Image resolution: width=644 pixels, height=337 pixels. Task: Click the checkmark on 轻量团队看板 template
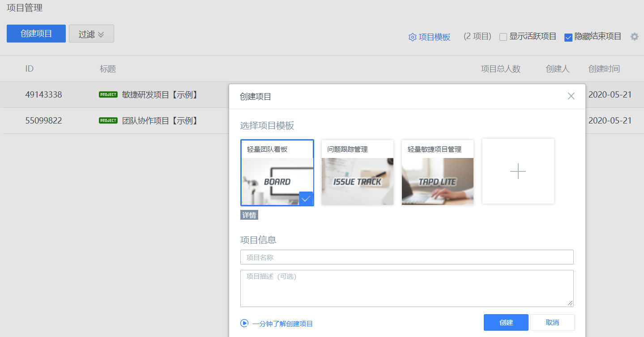pos(306,199)
